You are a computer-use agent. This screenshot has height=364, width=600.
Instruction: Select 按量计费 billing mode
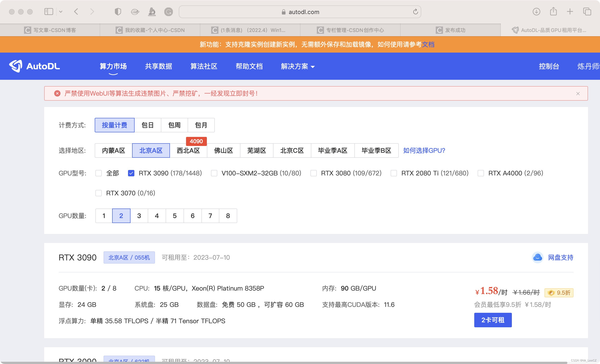[114, 125]
